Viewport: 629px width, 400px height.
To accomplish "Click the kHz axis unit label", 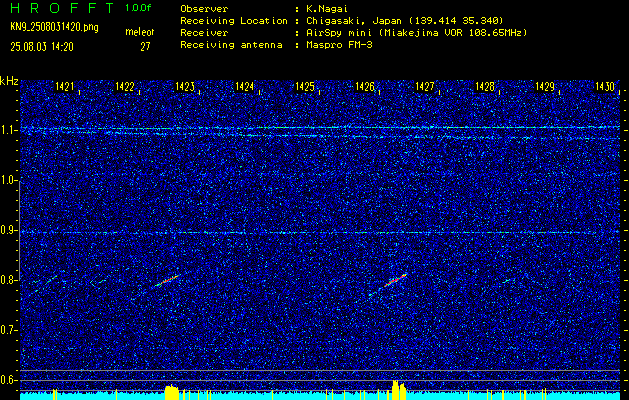I will 9,81.
